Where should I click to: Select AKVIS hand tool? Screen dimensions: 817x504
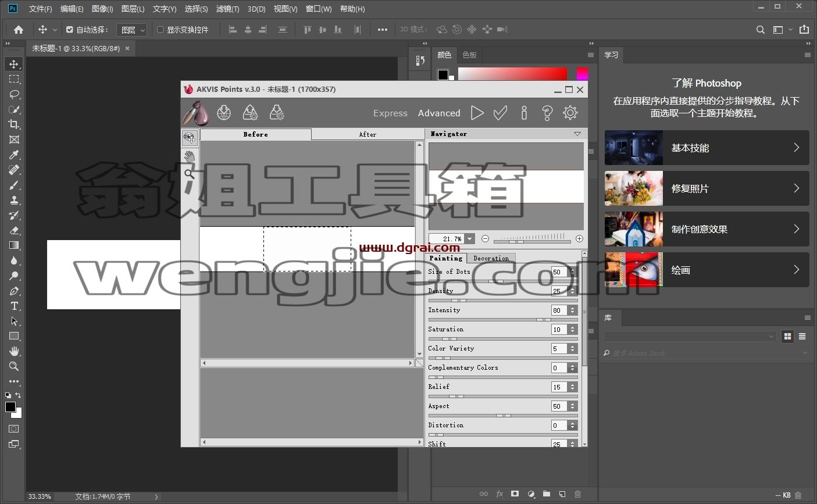190,156
